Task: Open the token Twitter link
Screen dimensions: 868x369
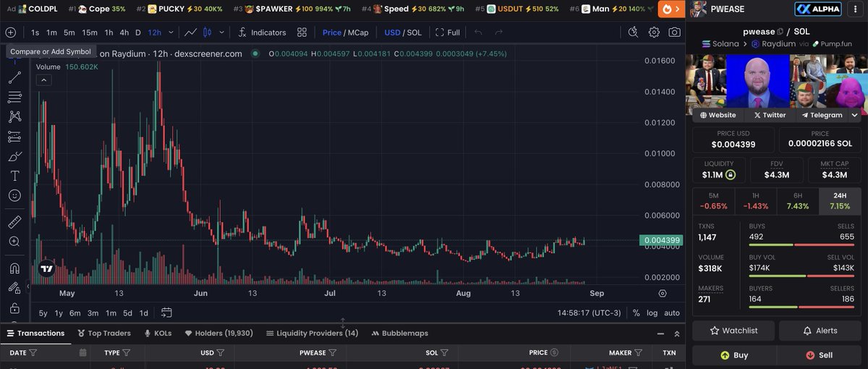Action: [770, 114]
